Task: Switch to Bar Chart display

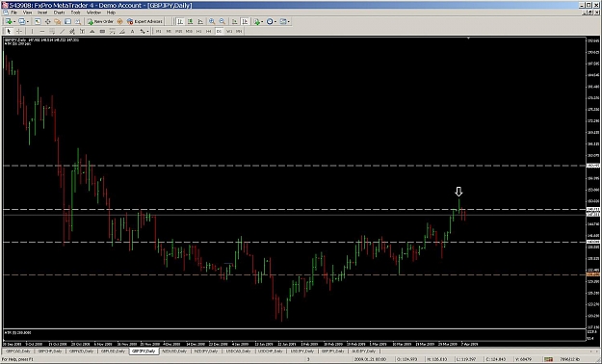Action: 180,21
